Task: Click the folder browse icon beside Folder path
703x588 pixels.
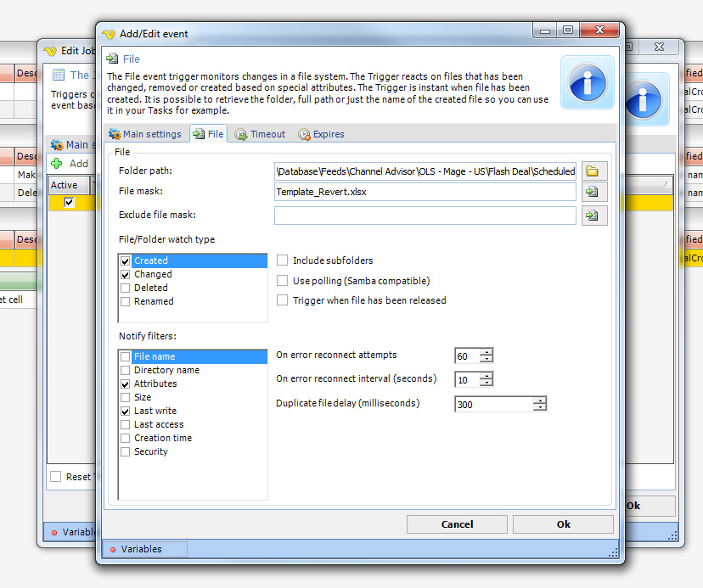Action: (592, 171)
